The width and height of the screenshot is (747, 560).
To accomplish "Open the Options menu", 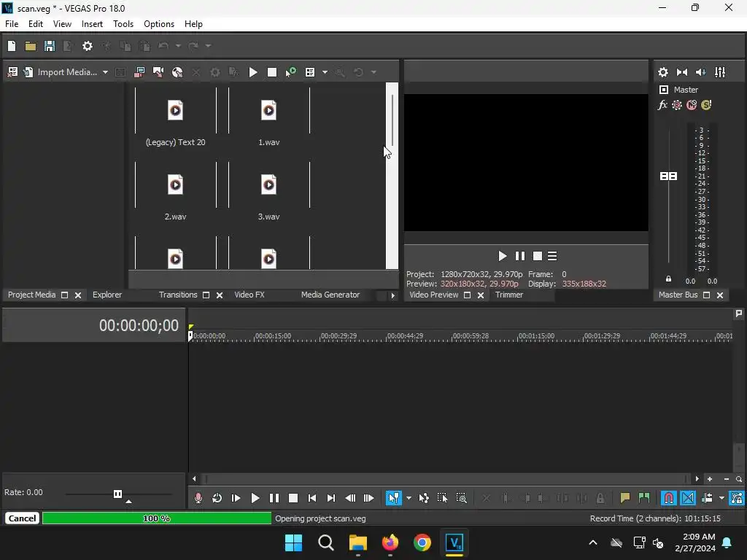I will pos(158,24).
